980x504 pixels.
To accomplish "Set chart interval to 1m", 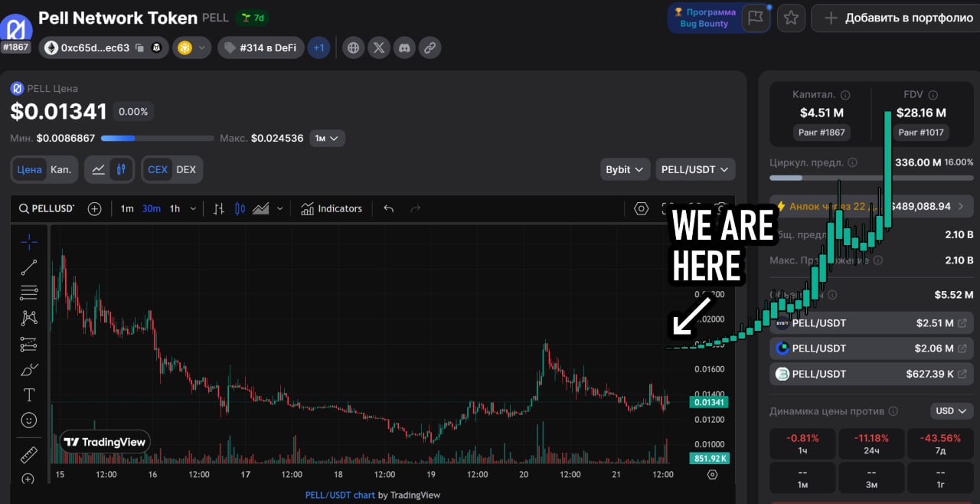I will (127, 208).
